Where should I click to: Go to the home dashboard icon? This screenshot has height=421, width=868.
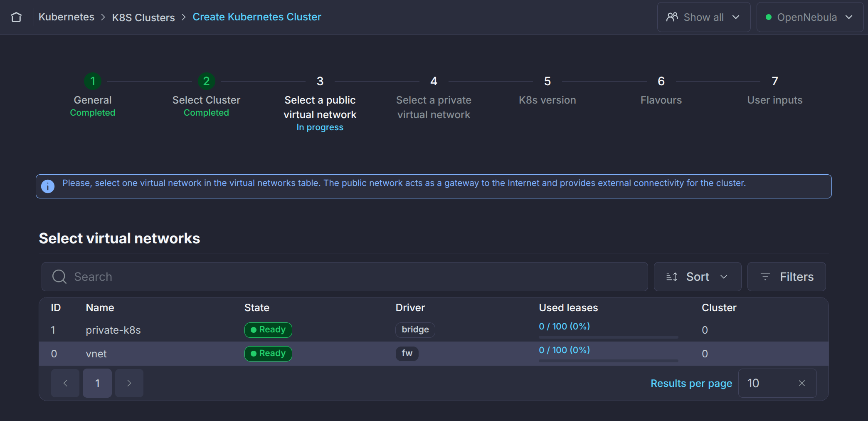[x=16, y=17]
